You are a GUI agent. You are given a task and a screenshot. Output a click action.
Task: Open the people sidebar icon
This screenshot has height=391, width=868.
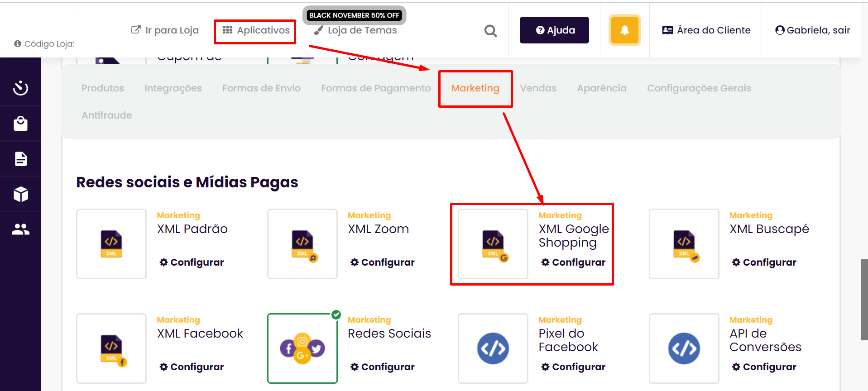20,229
